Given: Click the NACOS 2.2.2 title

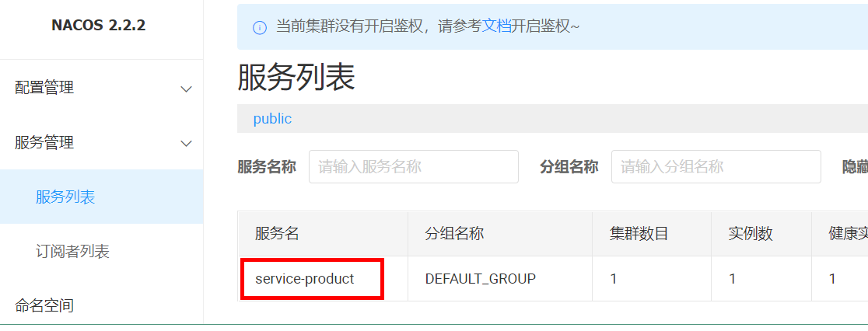Looking at the screenshot, I should pyautogui.click(x=99, y=26).
